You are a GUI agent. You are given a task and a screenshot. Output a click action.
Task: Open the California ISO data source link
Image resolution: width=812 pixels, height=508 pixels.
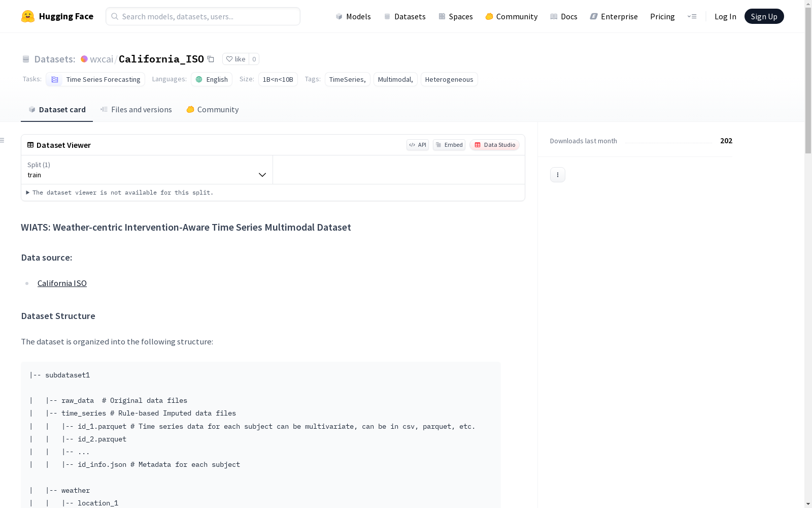click(x=62, y=283)
